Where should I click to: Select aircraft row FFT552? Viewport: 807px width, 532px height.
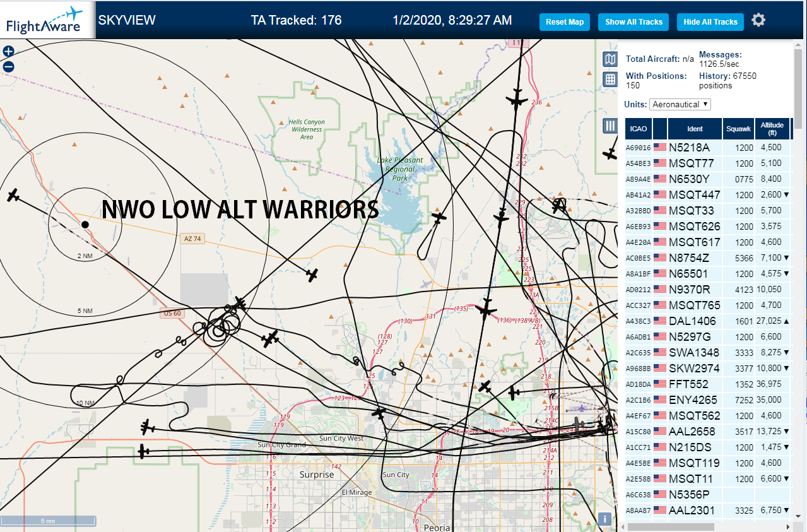(x=707, y=384)
